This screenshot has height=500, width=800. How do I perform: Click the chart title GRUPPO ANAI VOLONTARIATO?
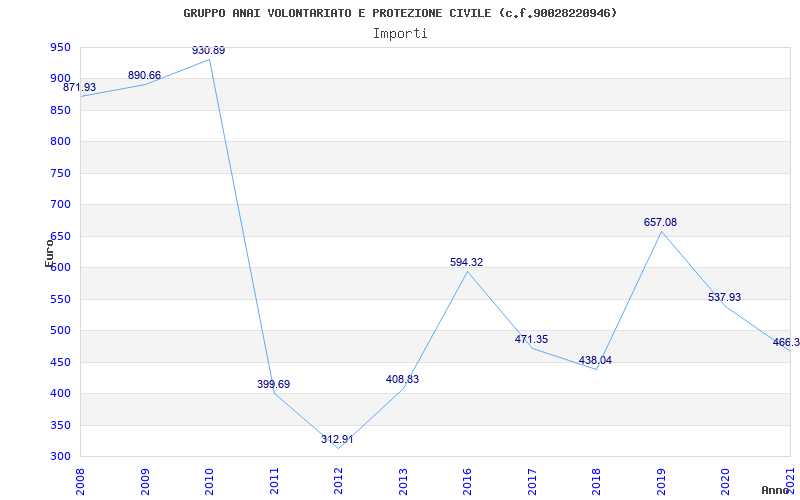[x=400, y=13]
